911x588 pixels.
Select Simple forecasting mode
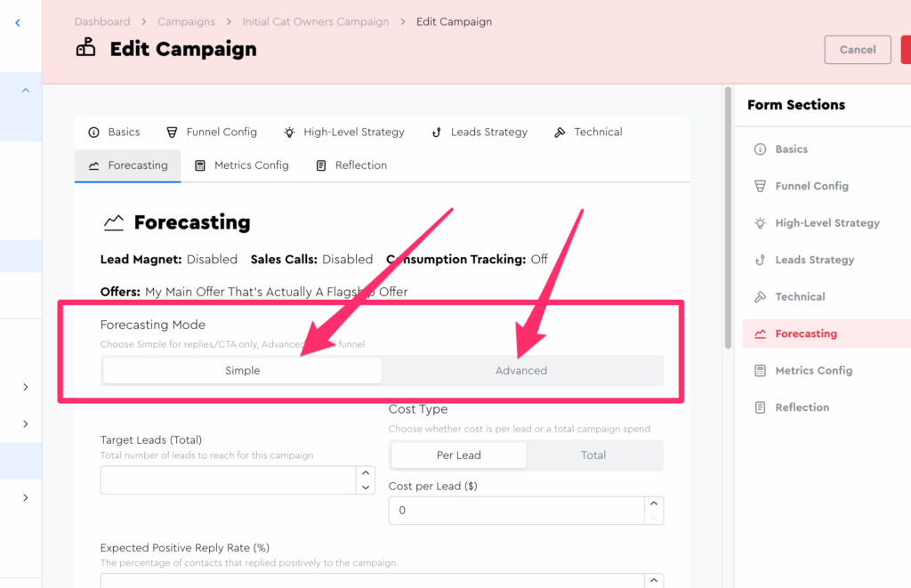[242, 370]
